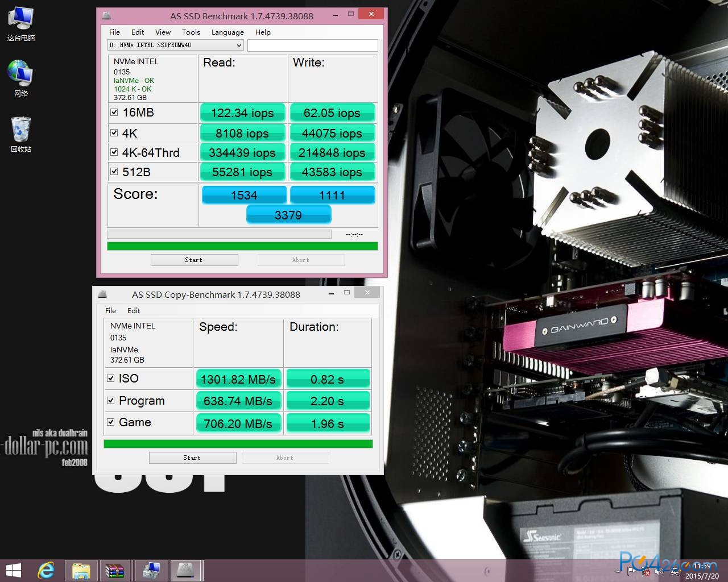The width and height of the screenshot is (728, 582).
Task: Click the Copy-Benchmark title bar drive icon
Action: 102,294
